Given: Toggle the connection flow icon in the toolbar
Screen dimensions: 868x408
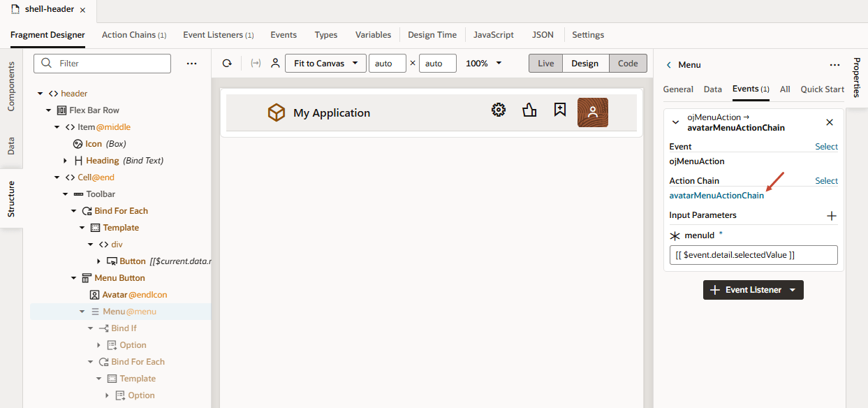Looking at the screenshot, I should [x=255, y=63].
